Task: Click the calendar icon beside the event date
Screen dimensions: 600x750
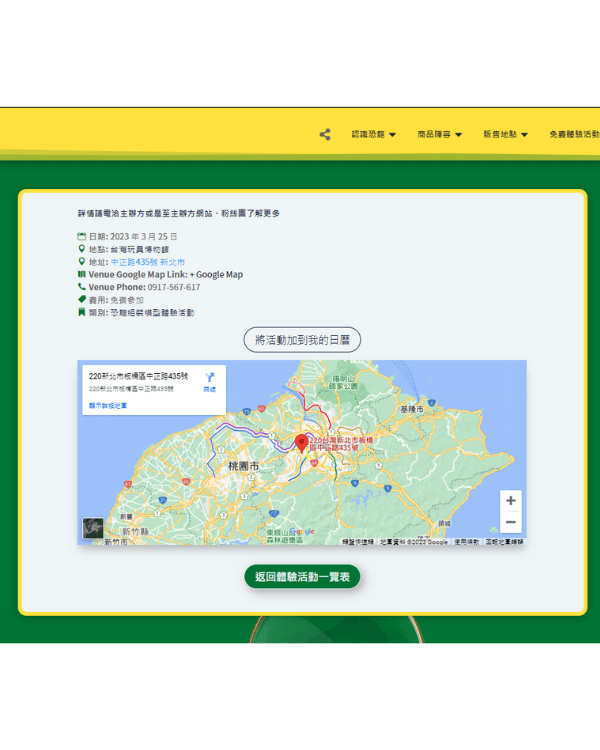Action: click(82, 236)
